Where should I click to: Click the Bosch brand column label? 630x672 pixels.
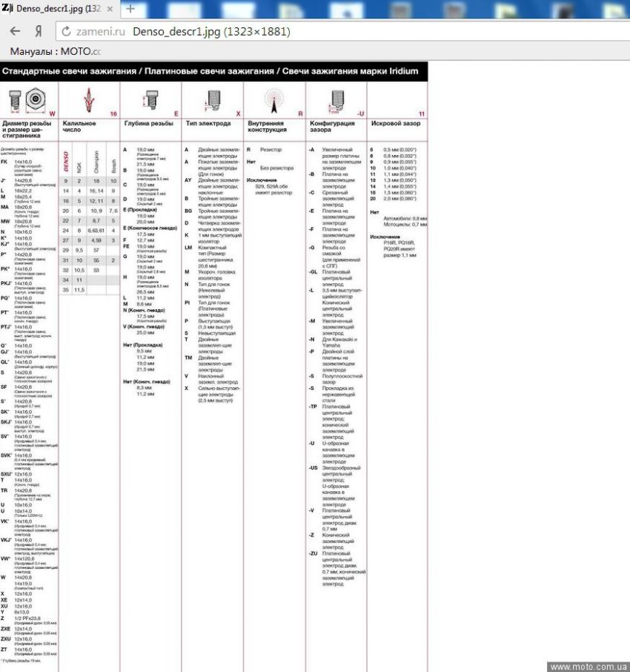pos(113,166)
